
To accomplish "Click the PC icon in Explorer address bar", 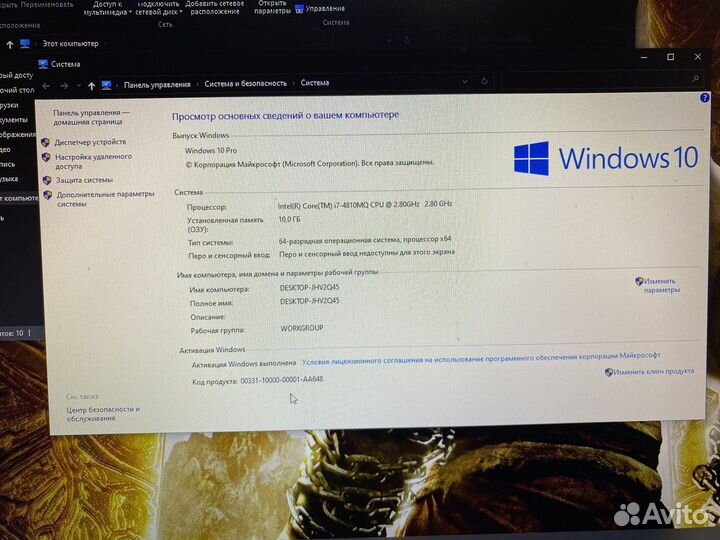I will click(x=25, y=44).
